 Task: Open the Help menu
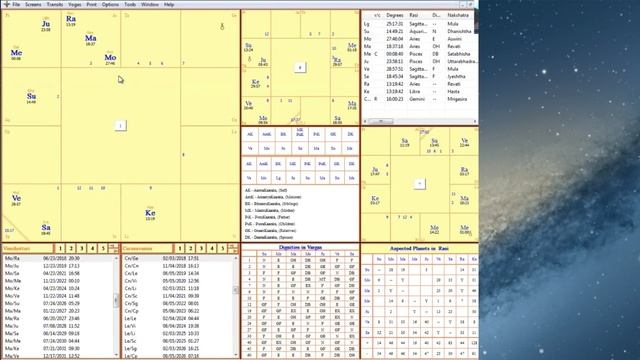pos(169,4)
